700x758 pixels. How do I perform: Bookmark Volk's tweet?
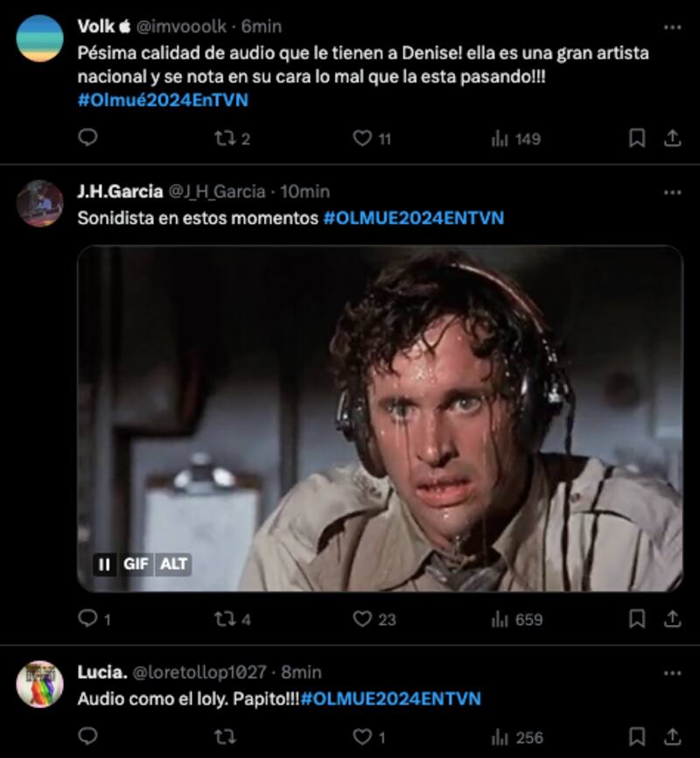click(x=637, y=138)
